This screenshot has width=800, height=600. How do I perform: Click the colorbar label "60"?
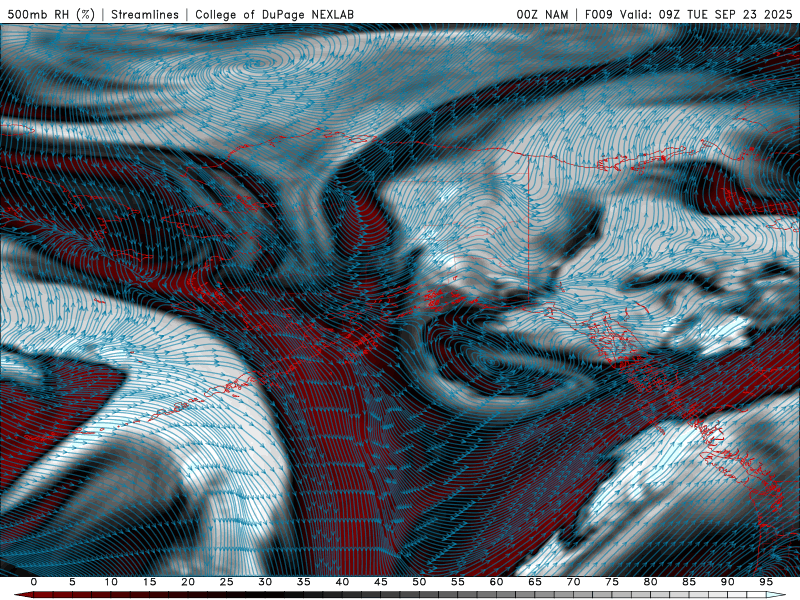pyautogui.click(x=496, y=582)
